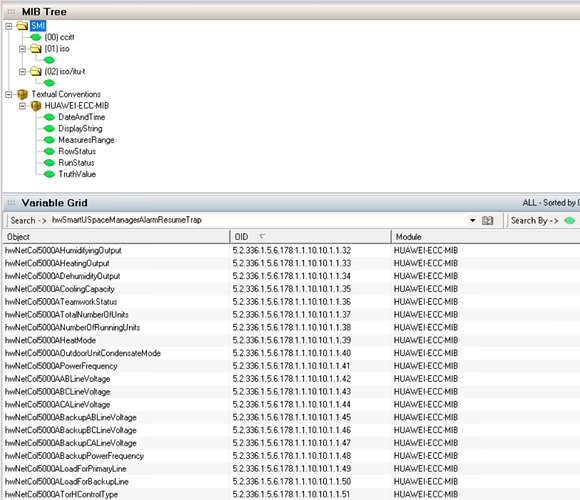
Task: Click the green leaf icon for TruthValue
Action: [x=49, y=174]
